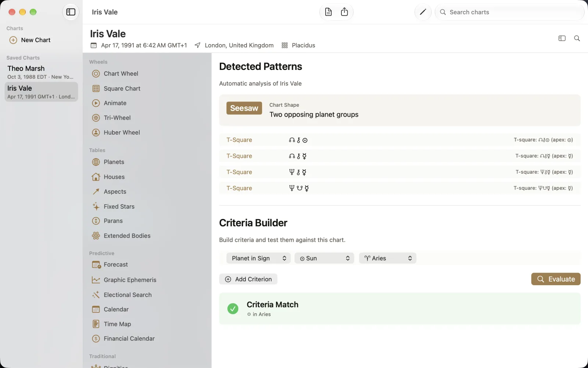The height and width of the screenshot is (368, 588).
Task: Toggle the inspector panel icon near header
Action: (x=562, y=38)
